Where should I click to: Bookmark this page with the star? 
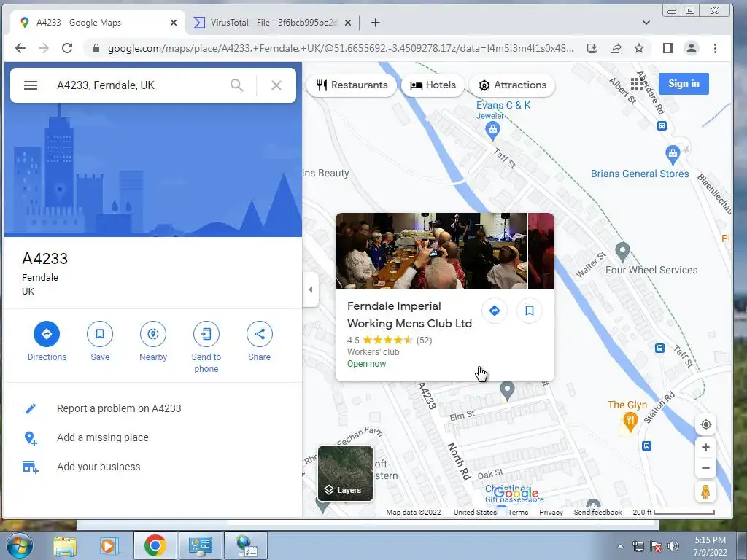pyautogui.click(x=639, y=48)
